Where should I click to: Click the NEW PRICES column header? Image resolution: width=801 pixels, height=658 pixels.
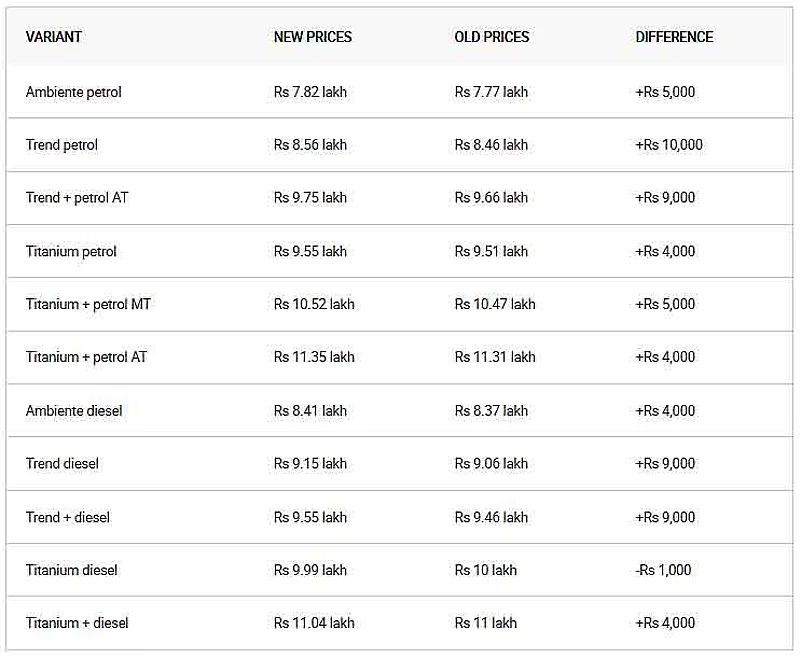(x=313, y=37)
